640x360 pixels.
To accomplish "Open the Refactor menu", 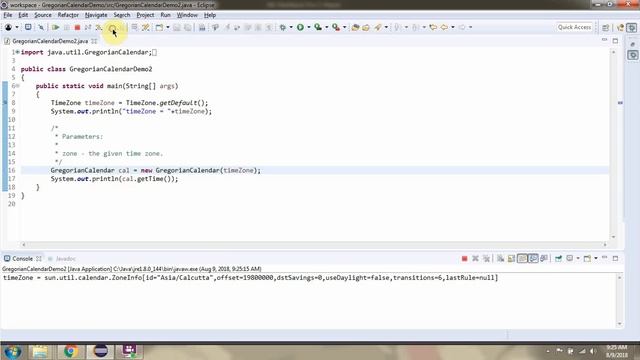I will 68,15.
